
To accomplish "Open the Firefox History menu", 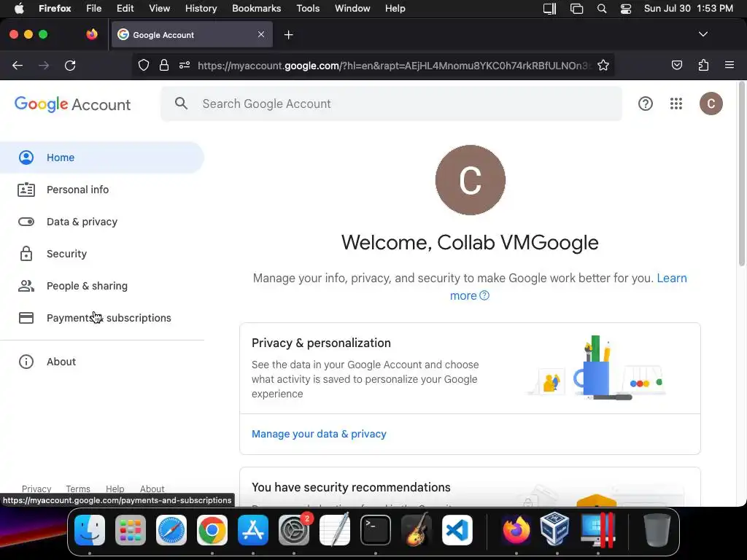I will click(201, 9).
